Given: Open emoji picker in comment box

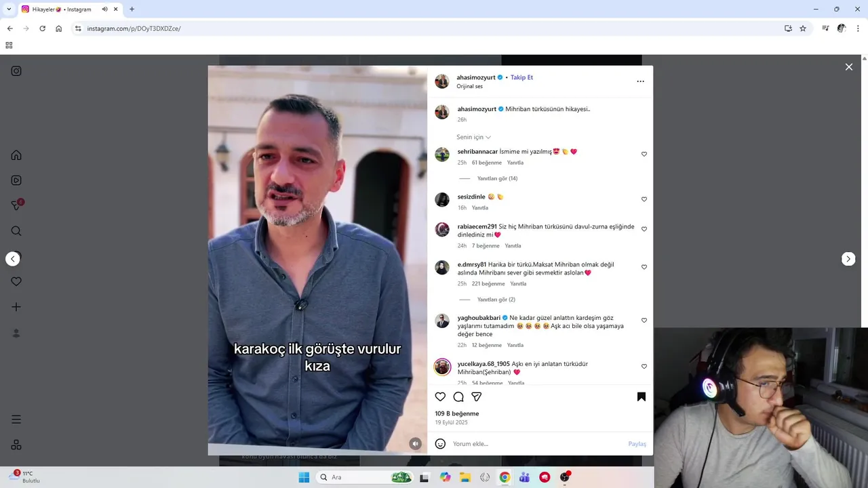Looking at the screenshot, I should tap(440, 444).
